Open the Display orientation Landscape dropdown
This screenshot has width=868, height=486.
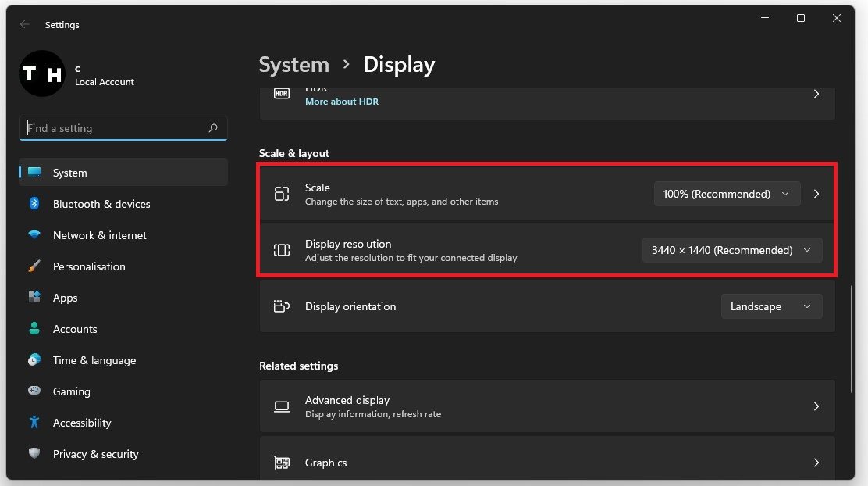click(x=771, y=306)
